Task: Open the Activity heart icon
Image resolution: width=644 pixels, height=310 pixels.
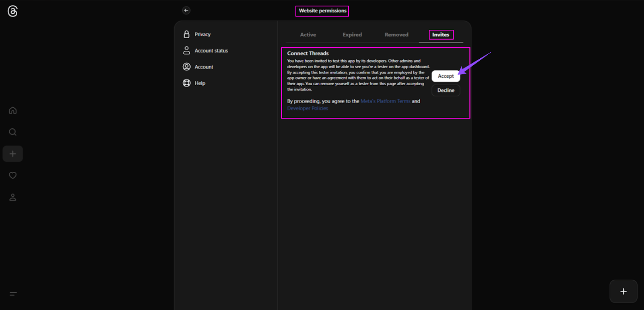Action: tap(12, 175)
